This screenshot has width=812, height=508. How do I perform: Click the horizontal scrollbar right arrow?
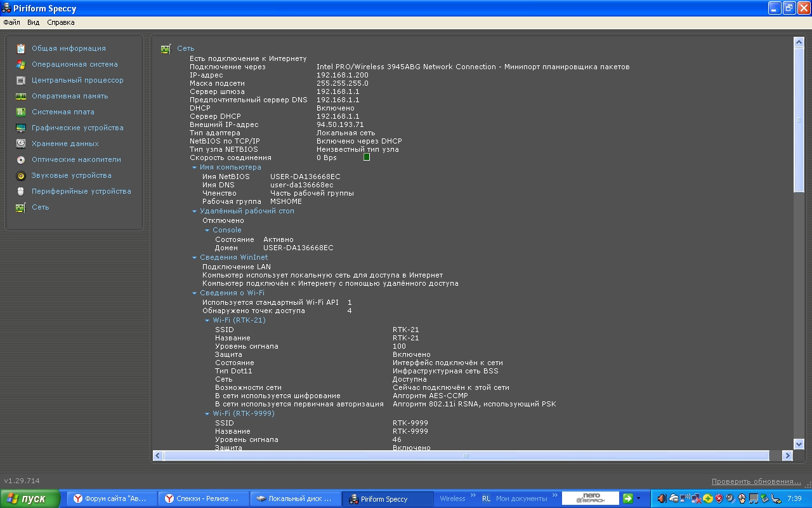(x=788, y=455)
